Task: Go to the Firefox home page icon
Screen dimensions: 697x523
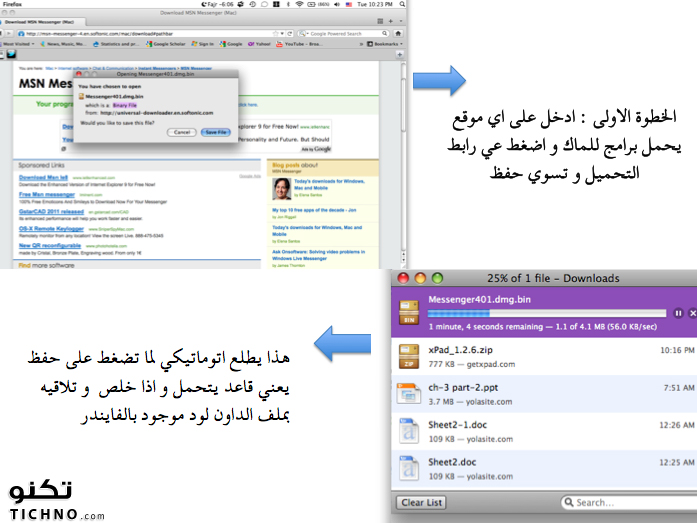Action: pyautogui.click(x=398, y=33)
